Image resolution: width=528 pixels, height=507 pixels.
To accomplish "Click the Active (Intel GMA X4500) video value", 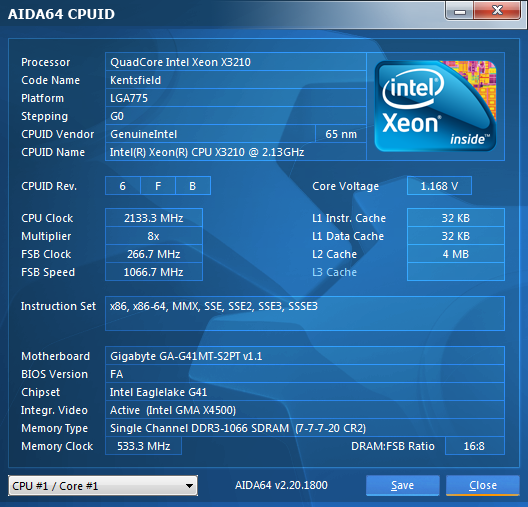I will (x=305, y=410).
